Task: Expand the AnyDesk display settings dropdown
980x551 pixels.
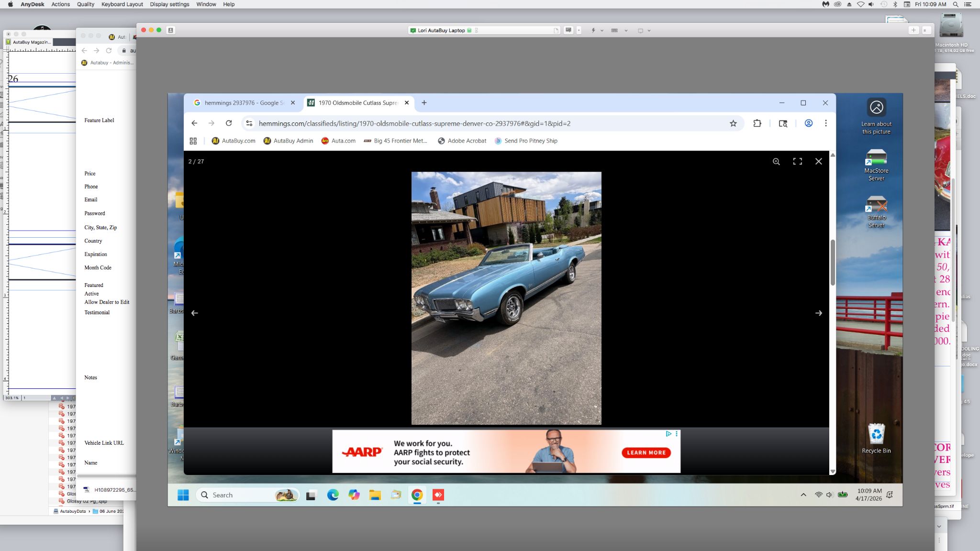Action: point(649,31)
